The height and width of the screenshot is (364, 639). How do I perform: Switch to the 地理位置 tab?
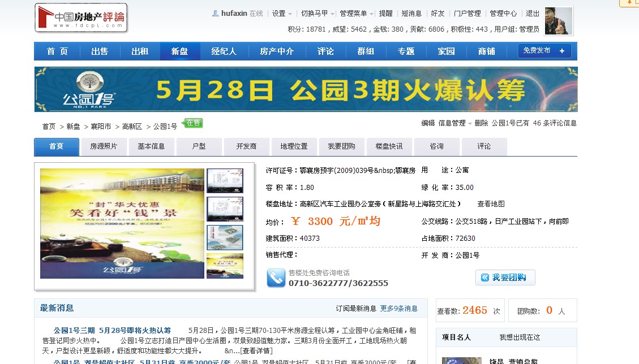(x=294, y=146)
